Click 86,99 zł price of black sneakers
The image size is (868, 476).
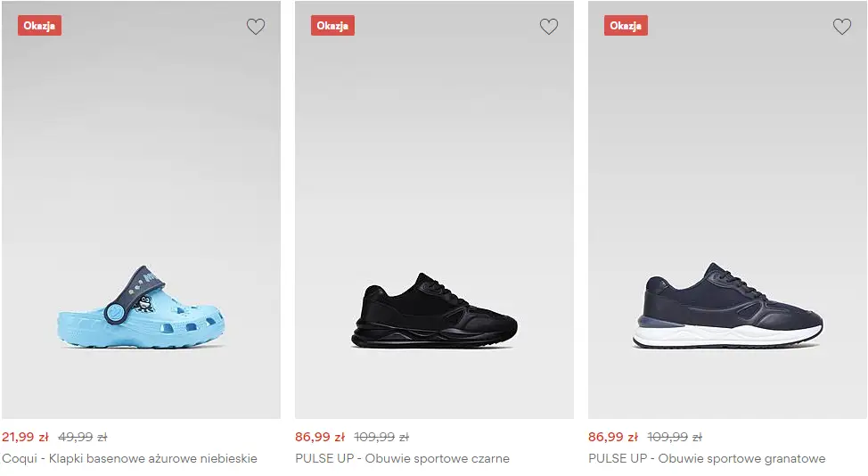pyautogui.click(x=319, y=437)
